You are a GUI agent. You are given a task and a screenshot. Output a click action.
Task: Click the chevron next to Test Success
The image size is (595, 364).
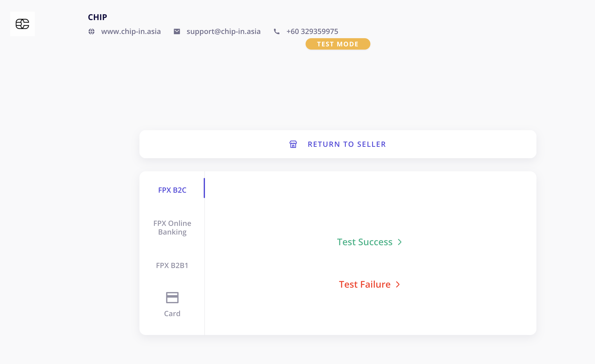[400, 242]
